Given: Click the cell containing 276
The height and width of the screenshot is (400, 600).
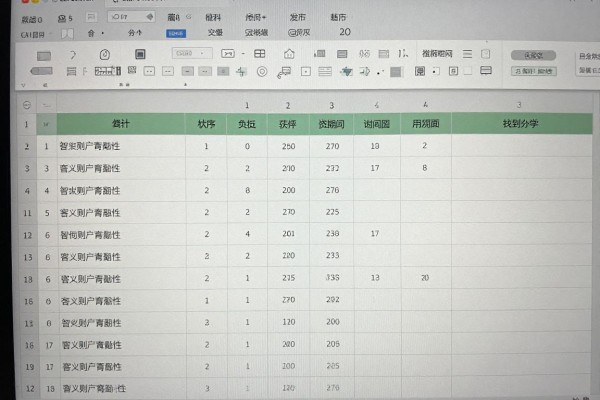Looking at the screenshot, I should (x=332, y=190).
